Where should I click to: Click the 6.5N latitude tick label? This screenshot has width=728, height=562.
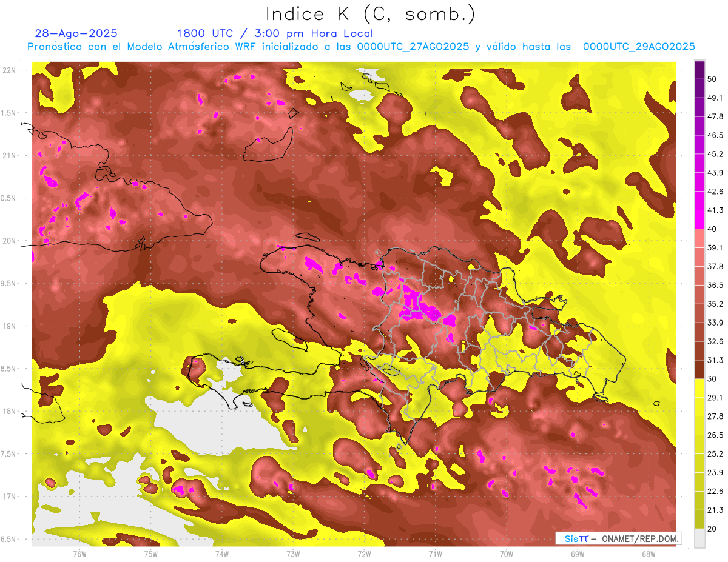tap(9, 539)
